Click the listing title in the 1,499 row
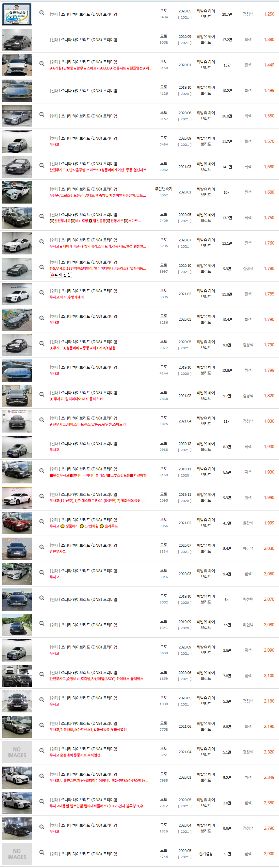The width and height of the screenshot is (279, 868). tap(83, 91)
